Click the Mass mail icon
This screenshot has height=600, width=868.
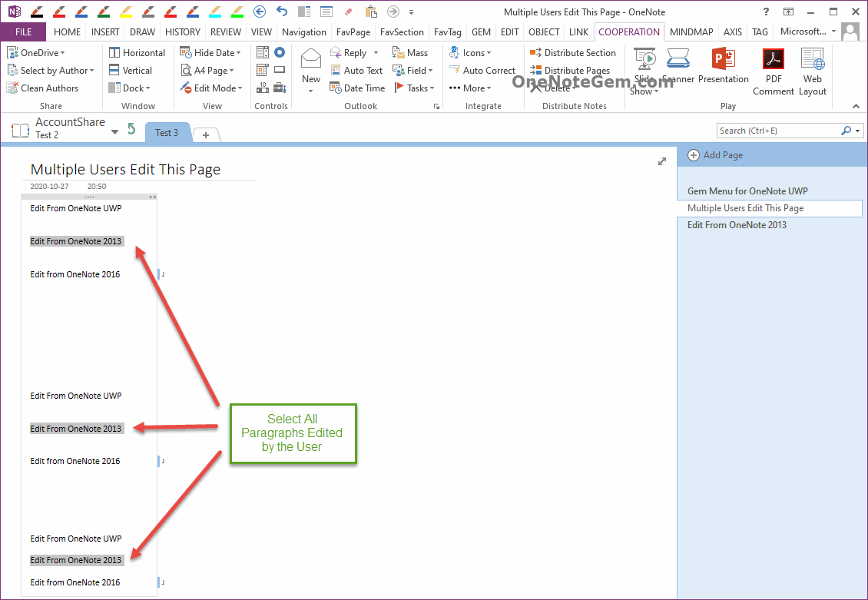pyautogui.click(x=399, y=52)
